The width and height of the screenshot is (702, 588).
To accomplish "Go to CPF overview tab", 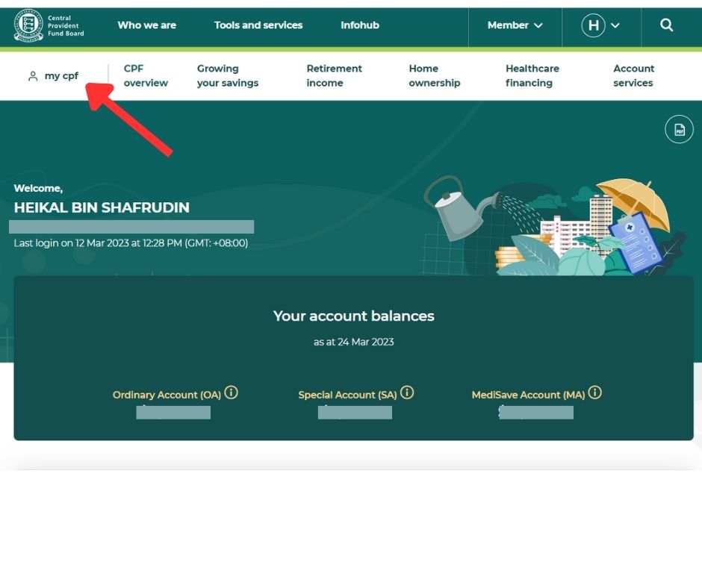I will tap(146, 75).
